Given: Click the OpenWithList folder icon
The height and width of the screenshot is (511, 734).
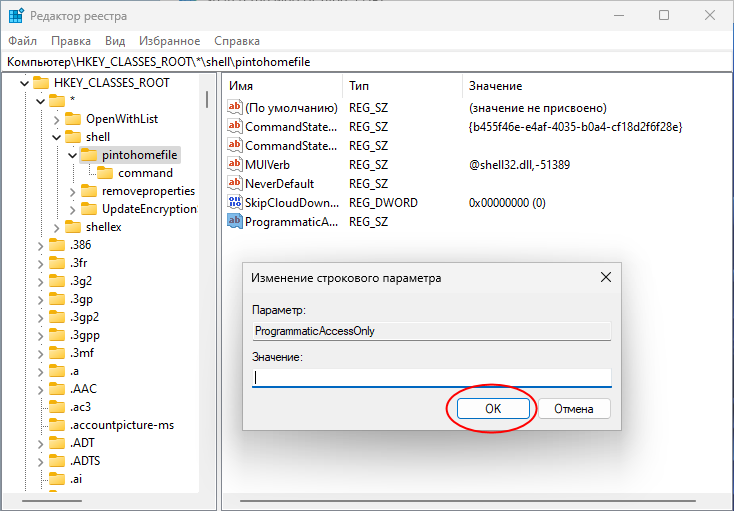Looking at the screenshot, I should click(x=73, y=119).
